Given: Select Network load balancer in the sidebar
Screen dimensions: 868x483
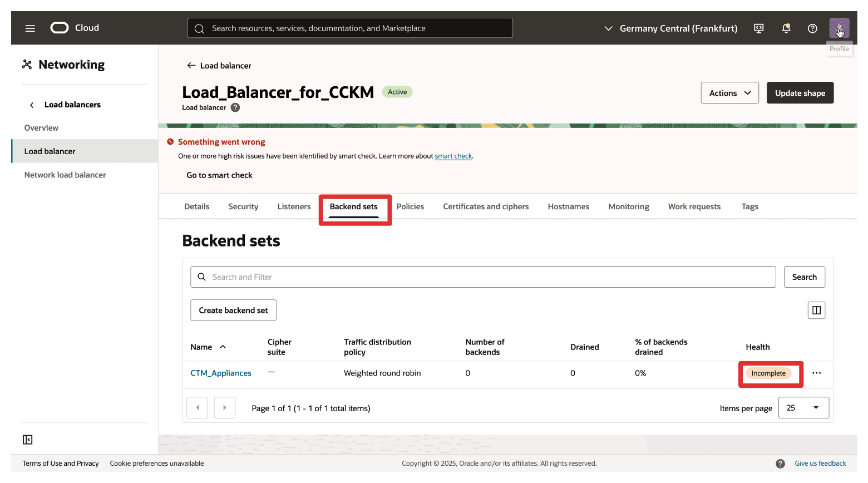Looking at the screenshot, I should click(x=65, y=175).
